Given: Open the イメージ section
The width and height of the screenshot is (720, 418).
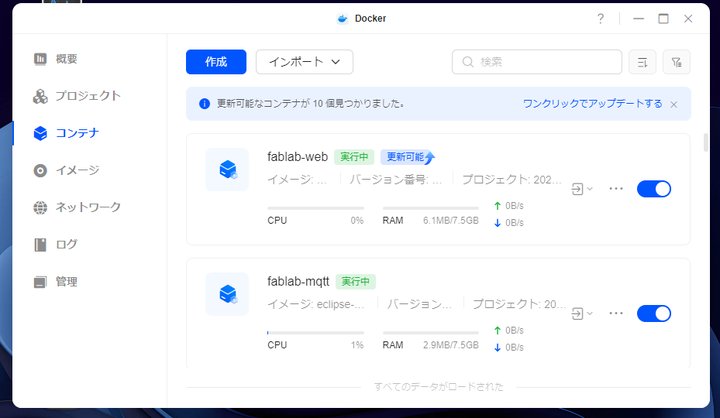Looking at the screenshot, I should pyautogui.click(x=66, y=170).
